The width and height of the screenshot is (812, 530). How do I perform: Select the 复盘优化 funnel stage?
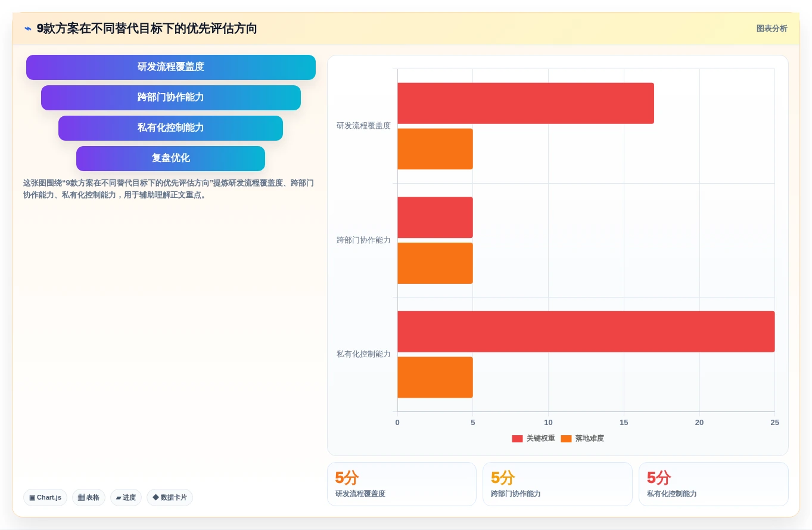pos(171,159)
